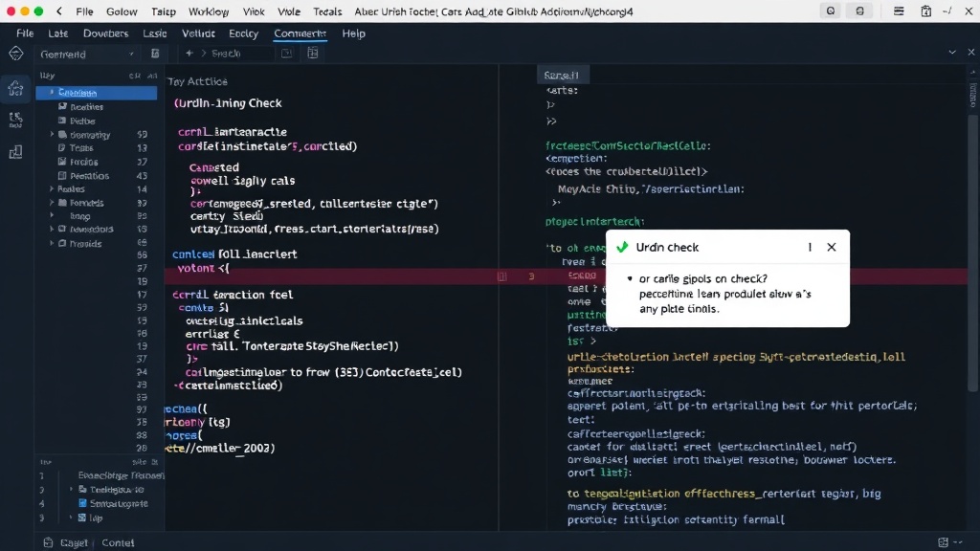This screenshot has width=980, height=551.
Task: Select the underlined Comnents tab
Action: 300,33
